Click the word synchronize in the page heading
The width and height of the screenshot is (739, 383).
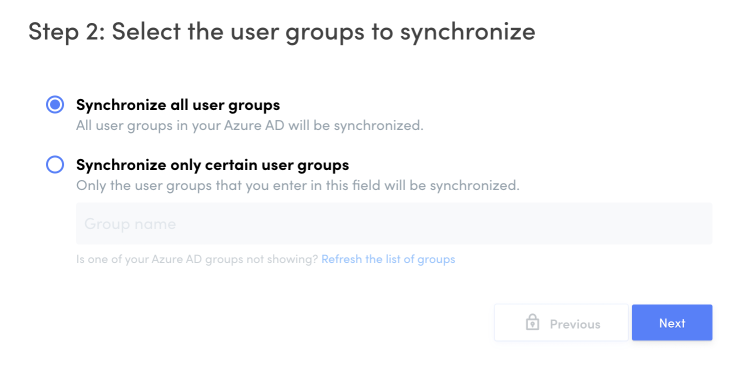(468, 33)
